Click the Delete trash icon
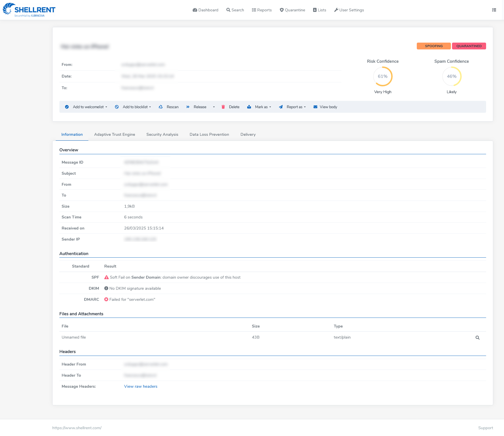Viewport: 504px width, 436px height. tap(223, 107)
